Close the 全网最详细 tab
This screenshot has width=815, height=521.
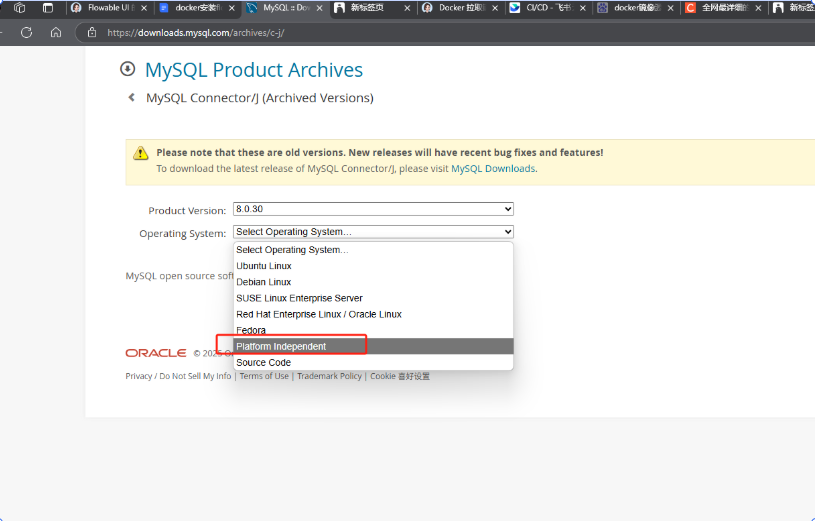(758, 8)
